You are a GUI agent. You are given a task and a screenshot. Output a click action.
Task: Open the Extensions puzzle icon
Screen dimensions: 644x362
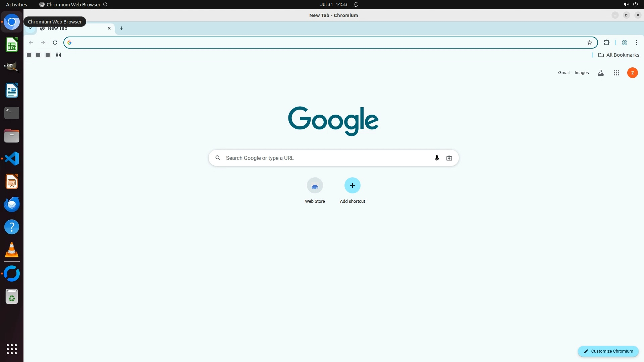click(x=606, y=43)
